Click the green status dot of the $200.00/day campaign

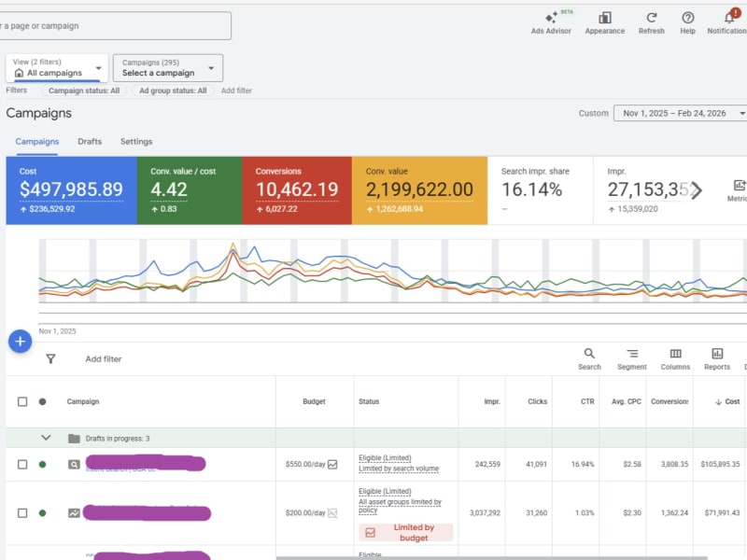(42, 512)
